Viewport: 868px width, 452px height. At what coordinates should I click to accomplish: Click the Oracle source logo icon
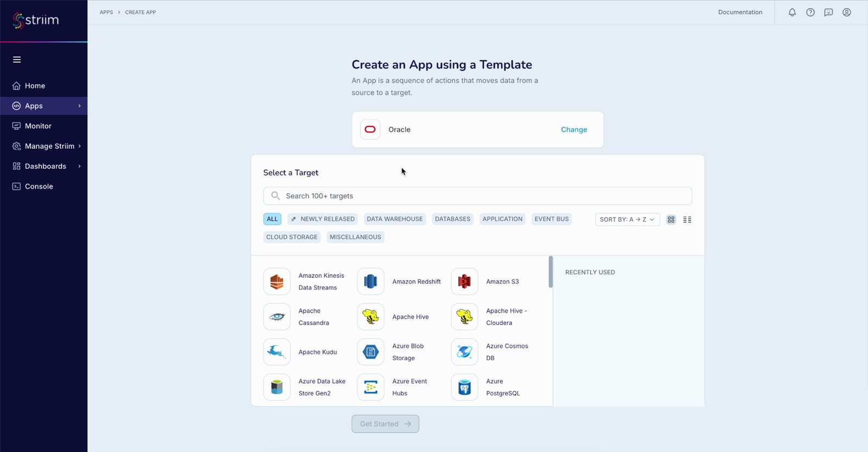coord(370,130)
